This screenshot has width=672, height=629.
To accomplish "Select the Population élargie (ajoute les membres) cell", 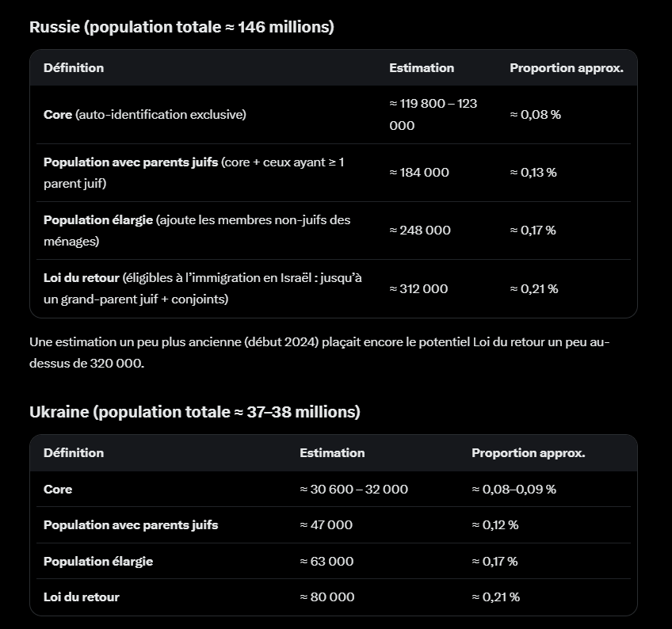I will click(197, 231).
